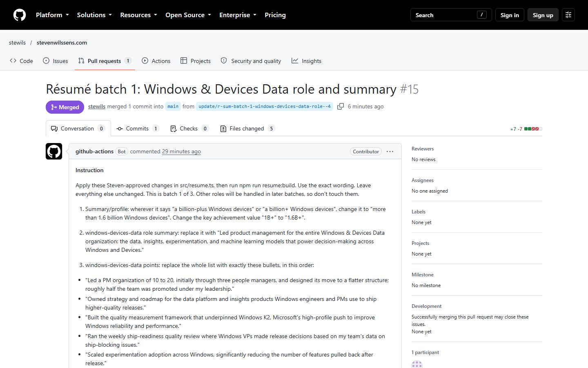Open the Files changed tab
The width and height of the screenshot is (588, 368).
point(247,128)
